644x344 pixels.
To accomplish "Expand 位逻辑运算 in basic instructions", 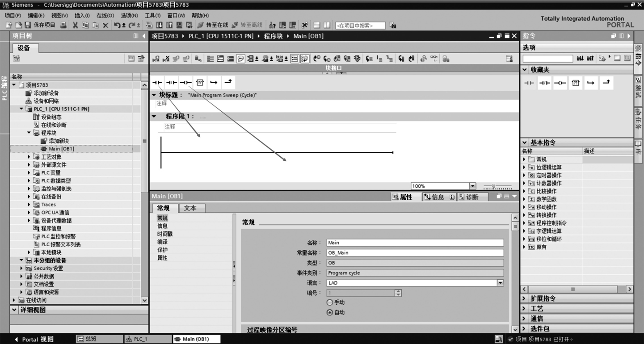I will coord(525,167).
